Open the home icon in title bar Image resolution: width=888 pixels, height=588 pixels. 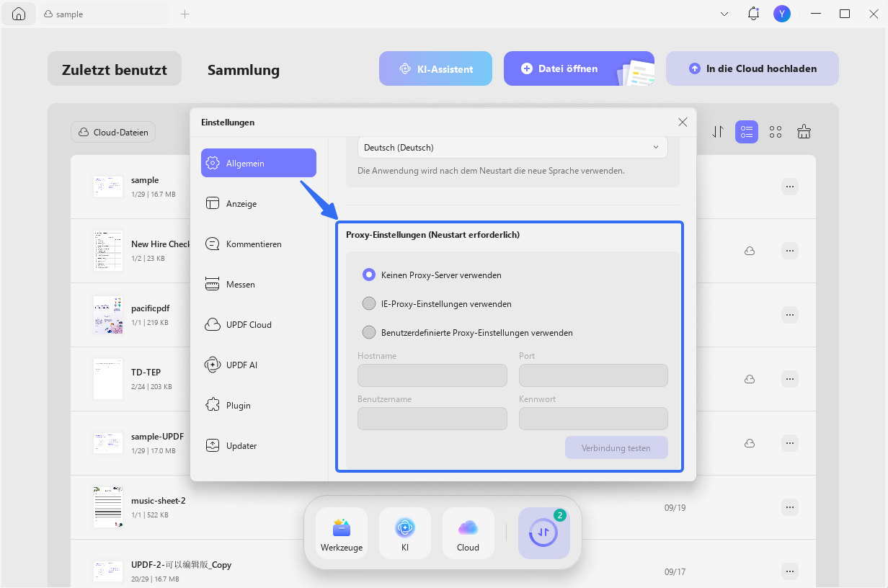click(19, 14)
